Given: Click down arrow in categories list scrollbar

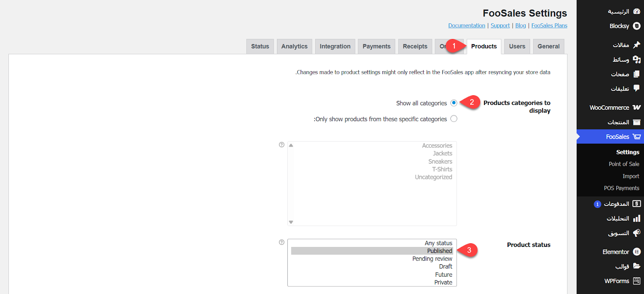Looking at the screenshot, I should pyautogui.click(x=291, y=222).
